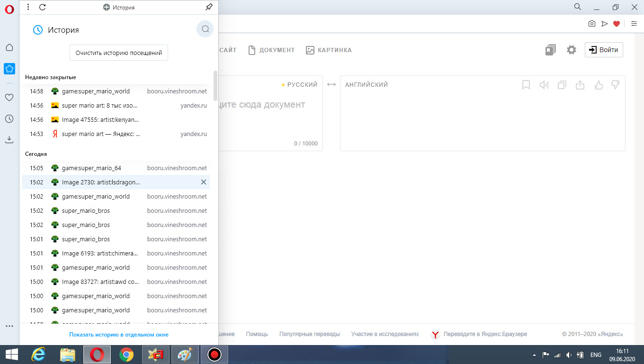The width and height of the screenshot is (644, 364).
Task: Open the screen recorder taskbar icon
Action: [x=214, y=354]
